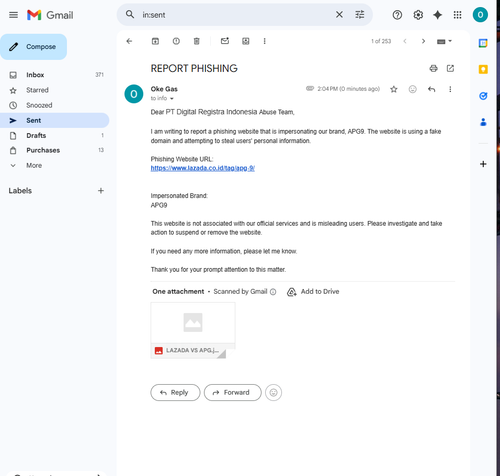Archive this email
This screenshot has width=500, height=476.
155,41
